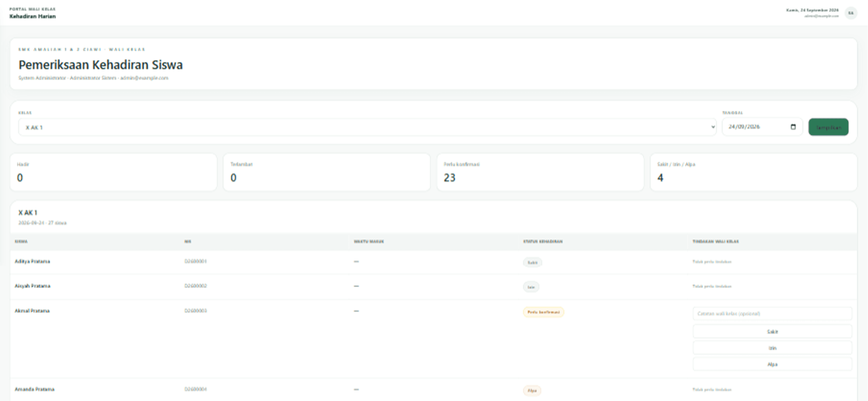This screenshot has height=401, width=868.
Task: Click the Tindakan Wali Kelas column header
Action: 715,241
